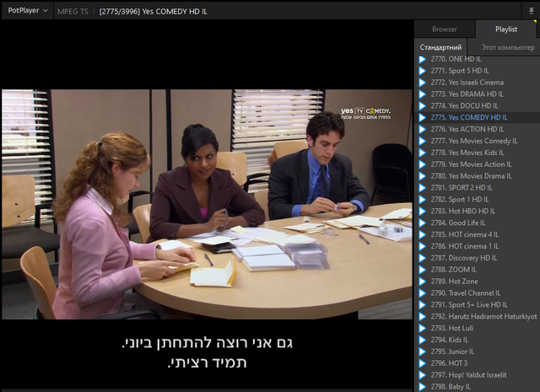Select playlist entry 2788. ZOOM IL
Viewport: 540px width, 392px height.
[x=478, y=270]
